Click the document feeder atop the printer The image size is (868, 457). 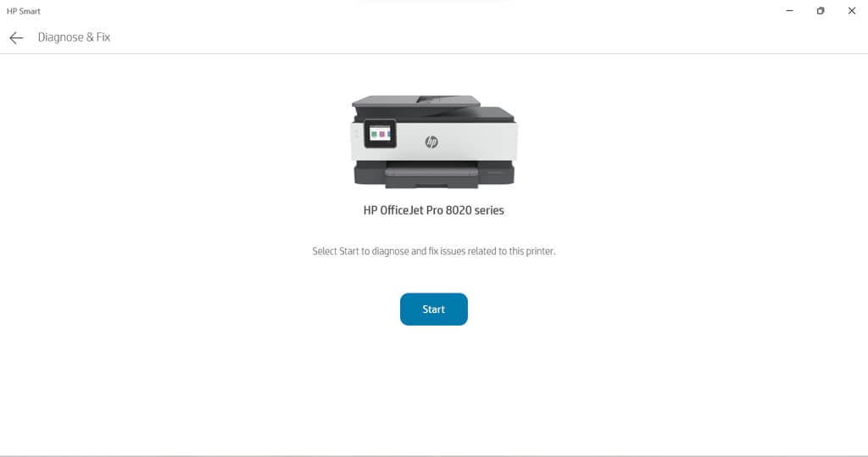pos(416,101)
